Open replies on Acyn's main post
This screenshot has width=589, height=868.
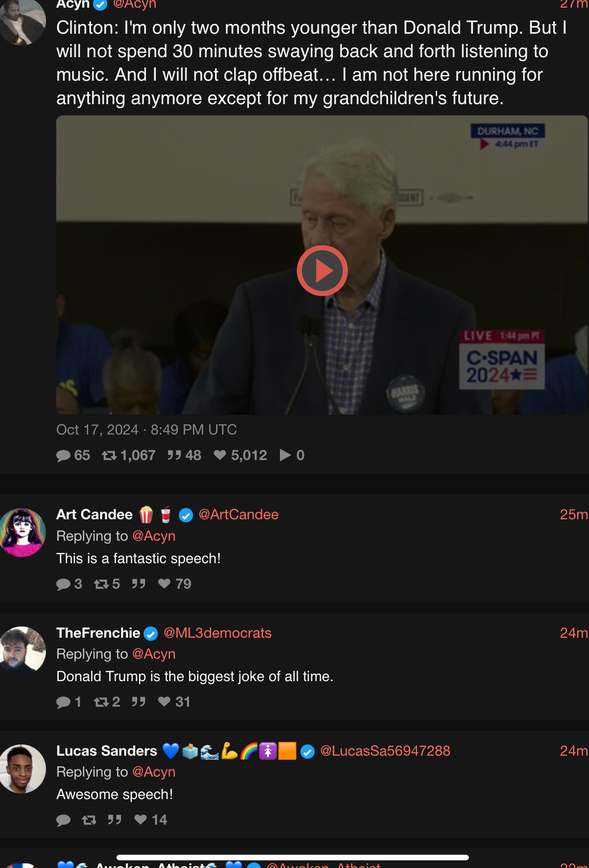tap(73, 455)
